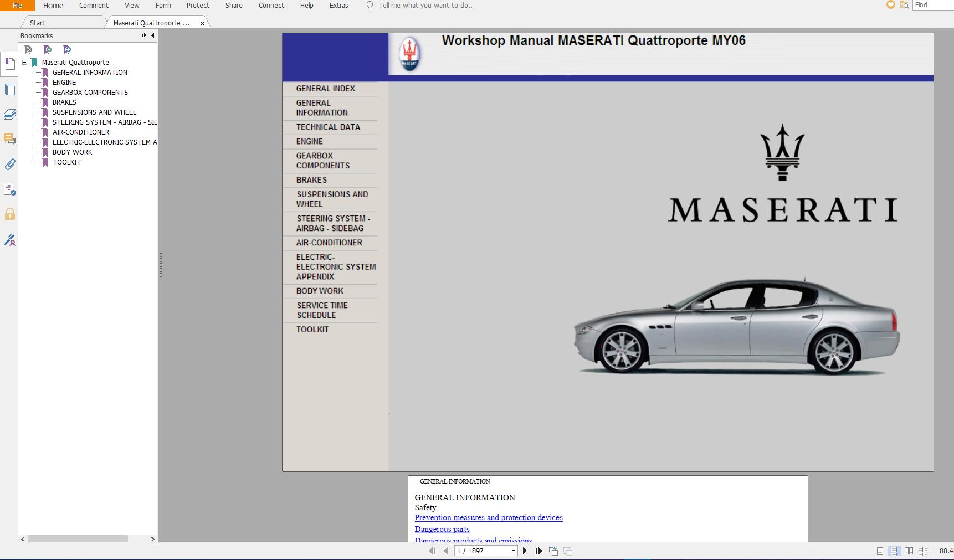Open the Protect ribbon tab

click(x=198, y=6)
